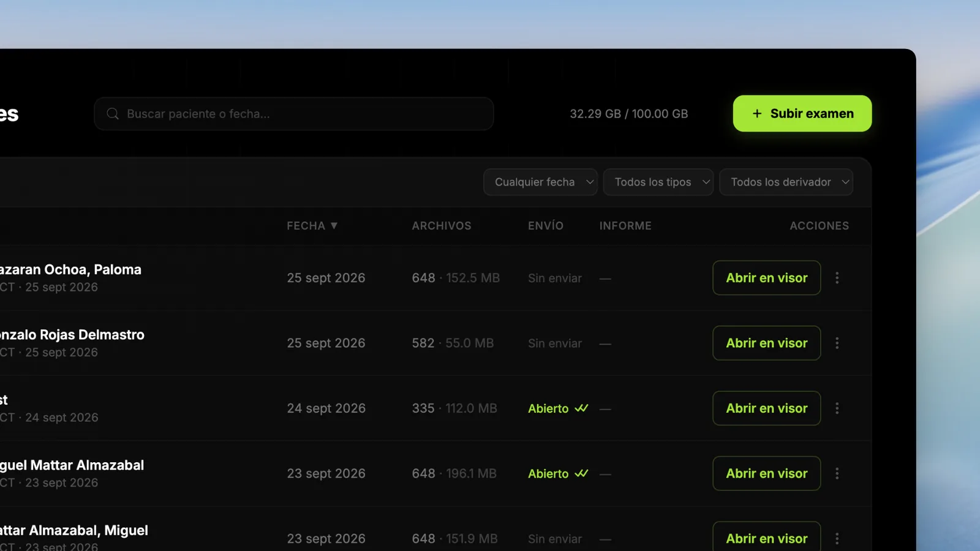Launch viewer for Miguel Mattar Almazabal exam
The image size is (980, 551).
(x=767, y=474)
